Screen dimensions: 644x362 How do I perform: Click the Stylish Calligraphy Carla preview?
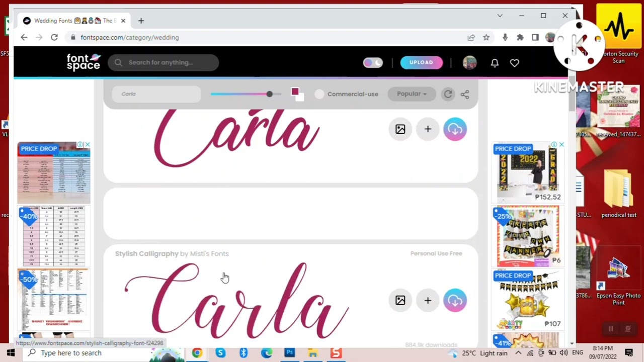click(236, 300)
